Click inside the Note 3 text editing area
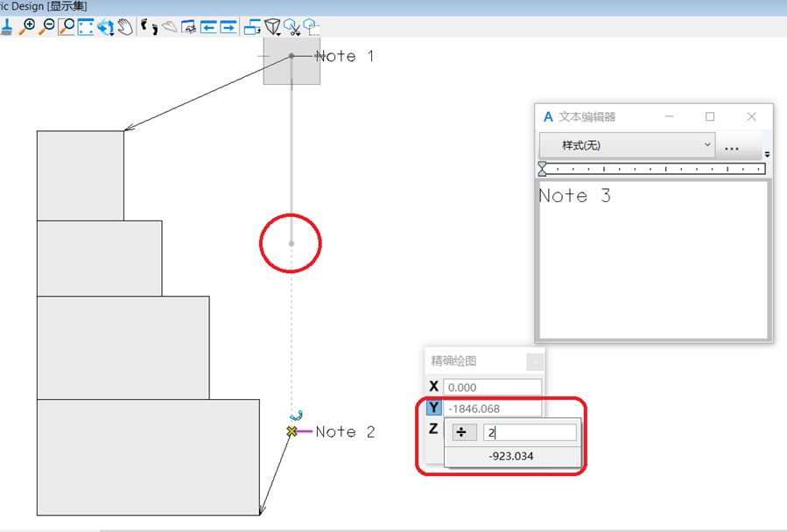Screen dimensions: 787x532 652,262
